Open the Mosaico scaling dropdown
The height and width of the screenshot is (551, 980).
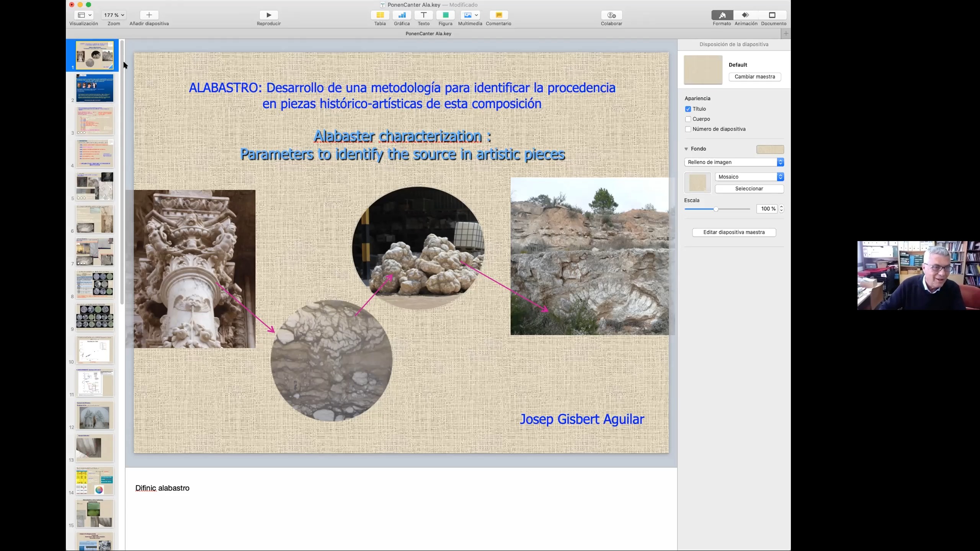coord(749,177)
